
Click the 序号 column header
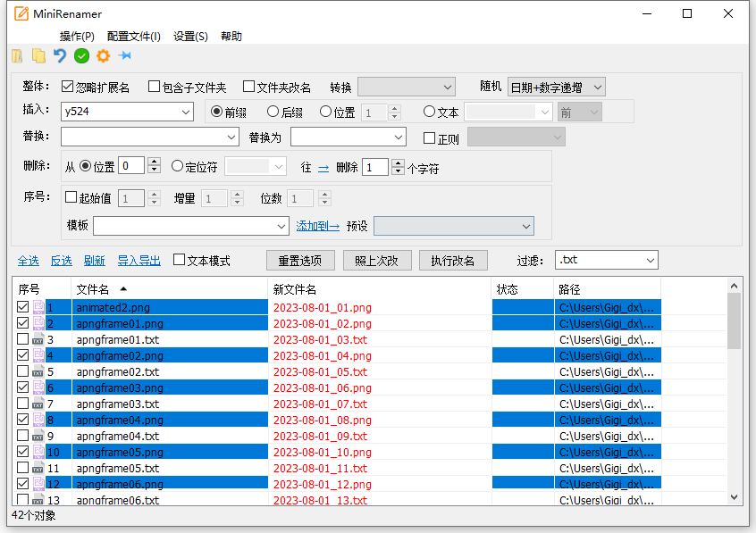42,289
